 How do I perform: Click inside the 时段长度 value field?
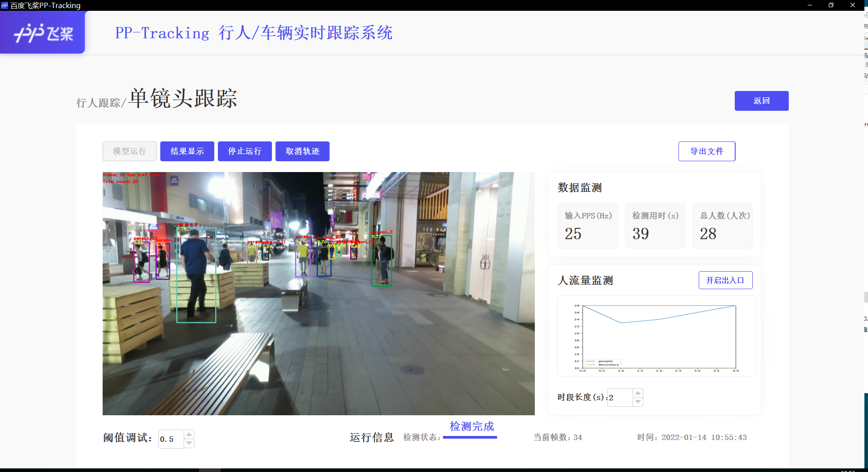coord(620,397)
